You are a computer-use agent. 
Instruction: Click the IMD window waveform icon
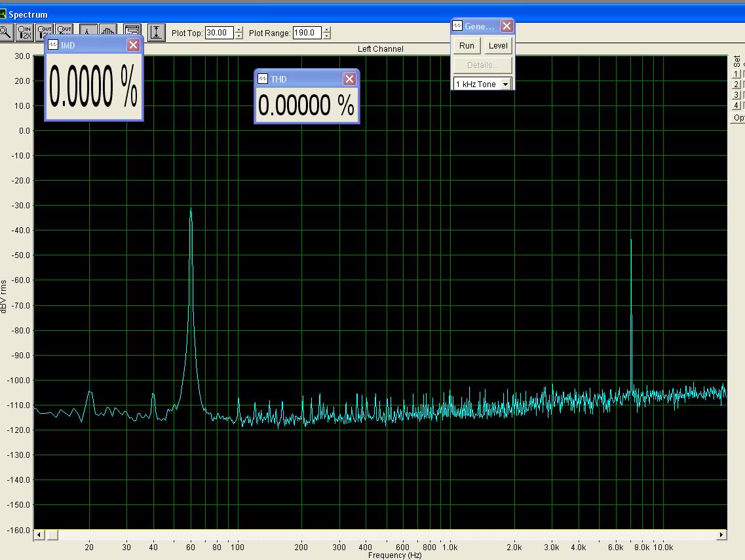53,45
